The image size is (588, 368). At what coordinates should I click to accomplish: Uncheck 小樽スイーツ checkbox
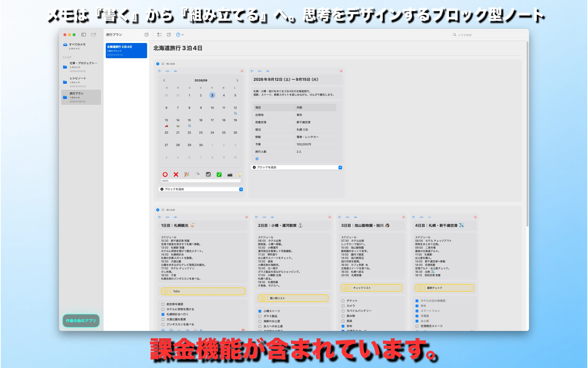tap(260, 311)
